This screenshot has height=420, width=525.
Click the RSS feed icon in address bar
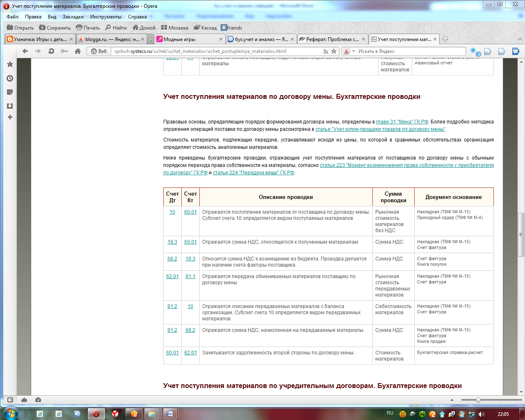(326, 51)
